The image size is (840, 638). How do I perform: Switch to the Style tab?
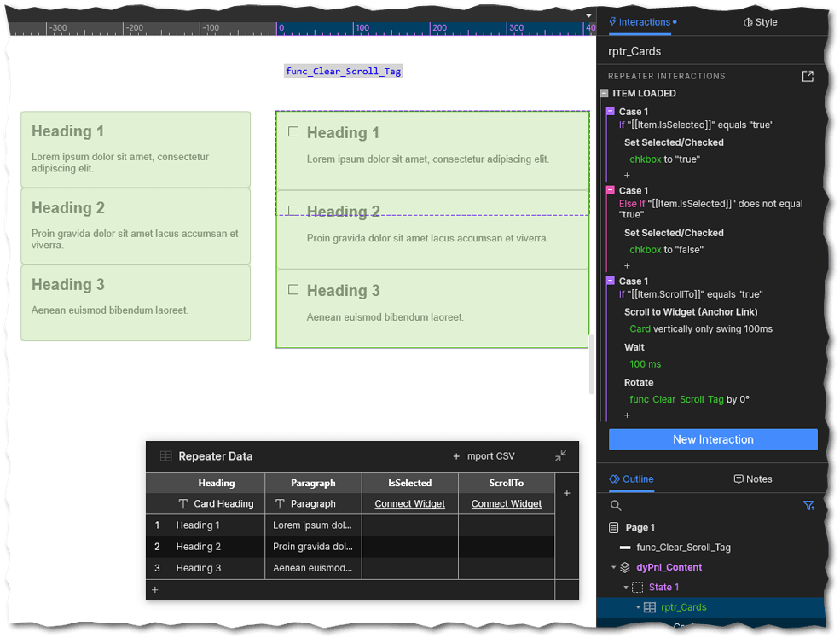(x=760, y=22)
